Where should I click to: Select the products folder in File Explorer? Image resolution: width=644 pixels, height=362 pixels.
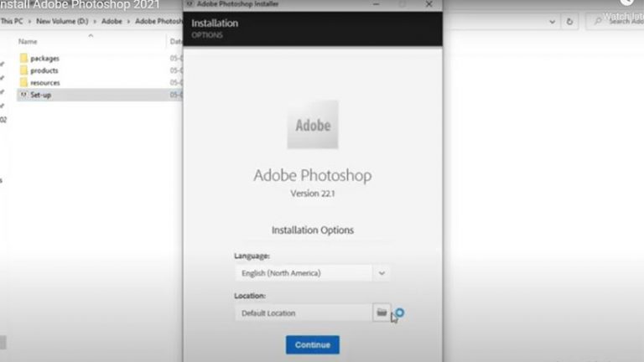tap(44, 70)
